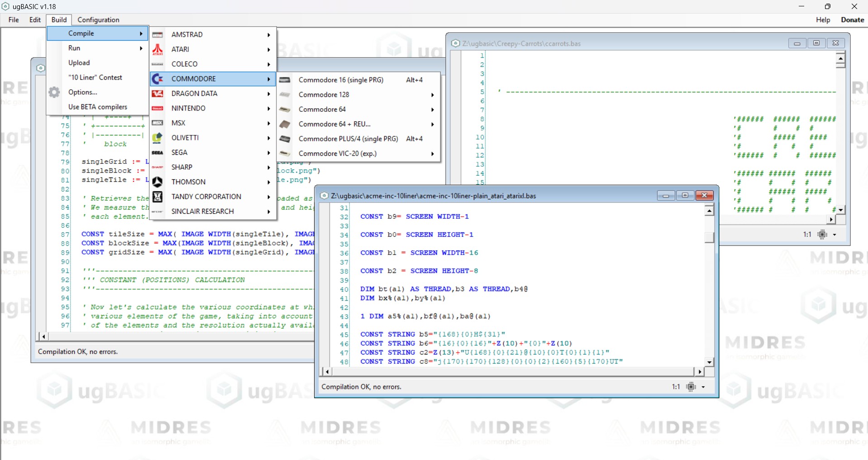Viewport: 868px width, 460px height.
Task: Expand the Commodore 64 submenu arrow
Action: [x=433, y=110]
